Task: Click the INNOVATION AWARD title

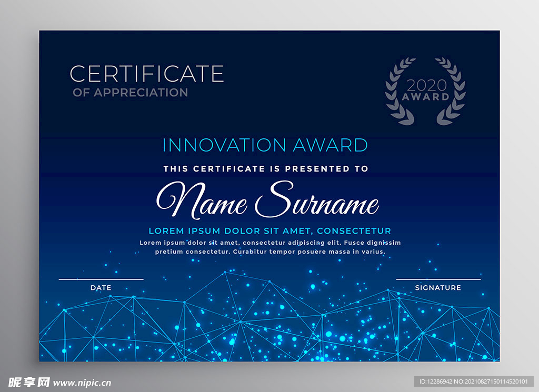Action: (265, 145)
